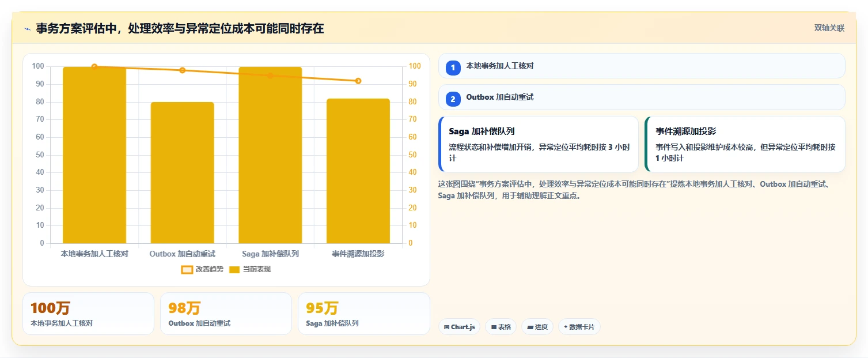Click the 数据卡片 tag chip
This screenshot has width=868, height=358.
[x=579, y=327]
